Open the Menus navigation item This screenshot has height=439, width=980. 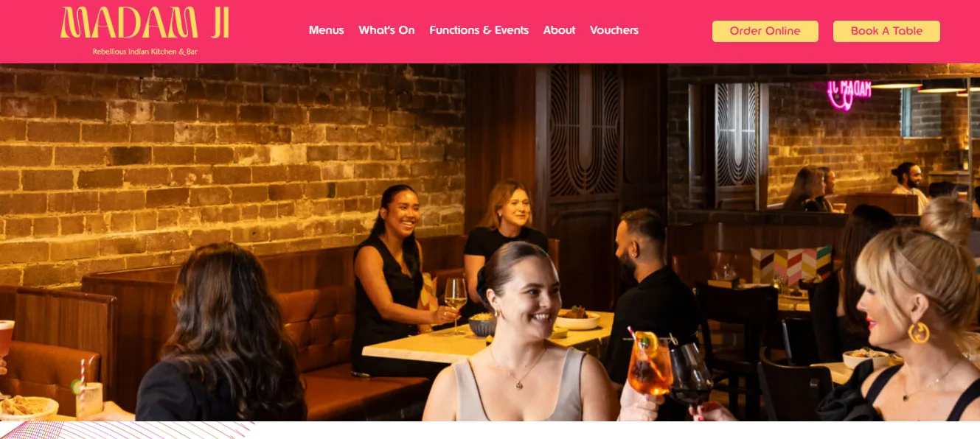(x=327, y=30)
